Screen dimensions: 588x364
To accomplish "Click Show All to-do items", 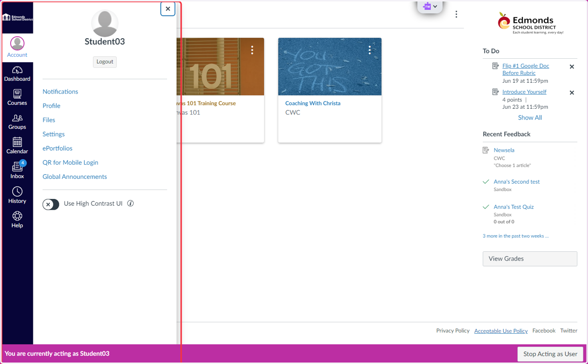I will [530, 118].
